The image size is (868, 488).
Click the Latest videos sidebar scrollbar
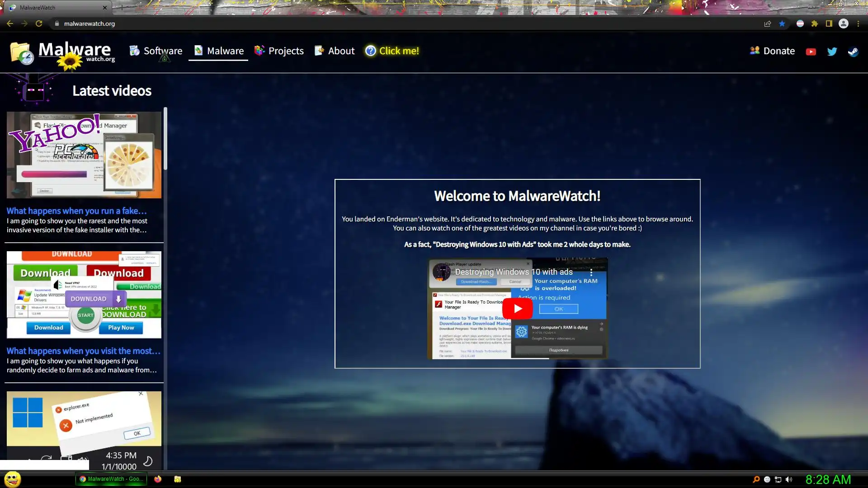point(165,139)
